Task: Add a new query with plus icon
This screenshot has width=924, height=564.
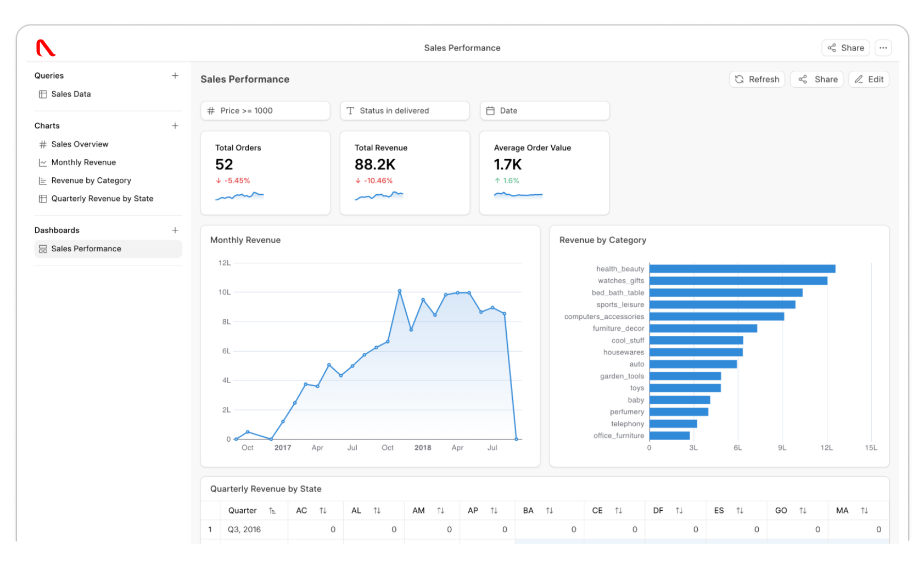Action: coord(175,76)
